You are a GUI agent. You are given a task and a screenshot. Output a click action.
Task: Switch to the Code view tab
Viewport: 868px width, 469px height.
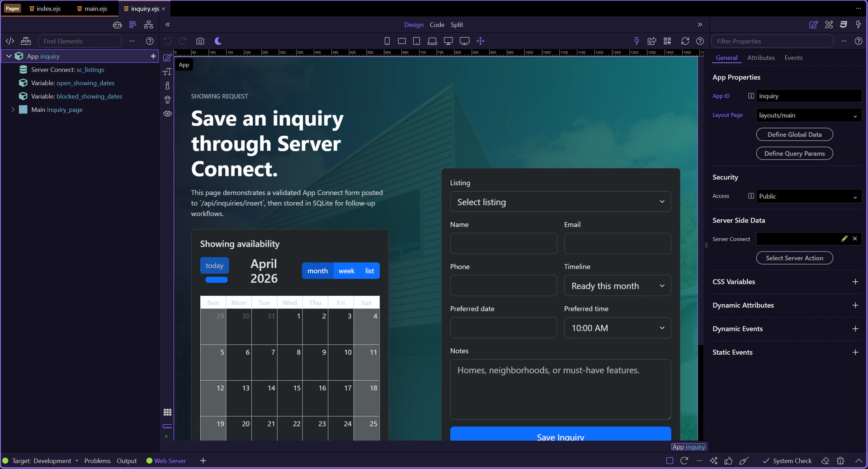[437, 25]
